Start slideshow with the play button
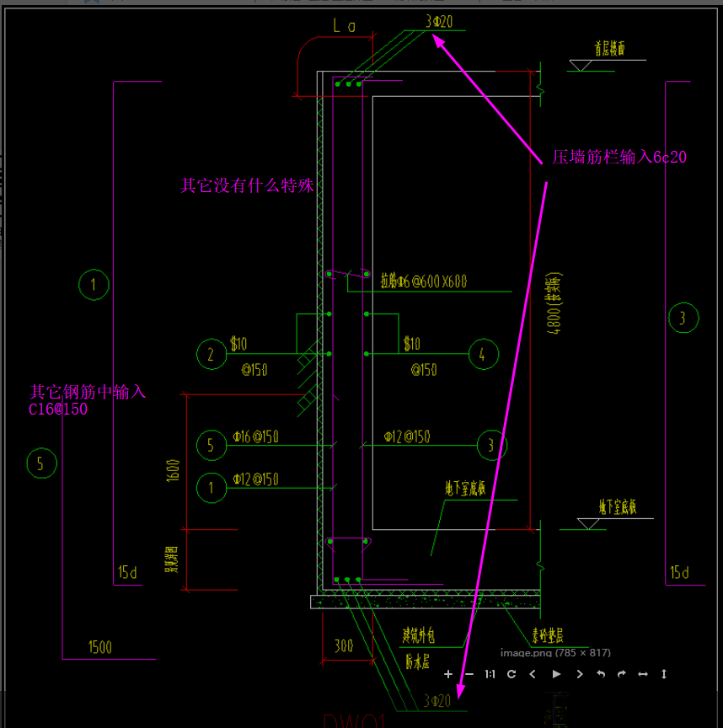 556,674
